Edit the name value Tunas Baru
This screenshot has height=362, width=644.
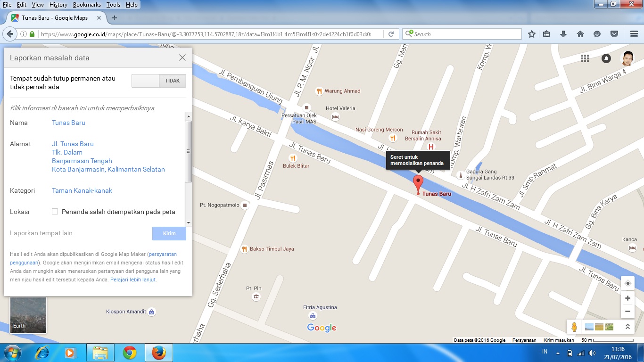(x=68, y=123)
